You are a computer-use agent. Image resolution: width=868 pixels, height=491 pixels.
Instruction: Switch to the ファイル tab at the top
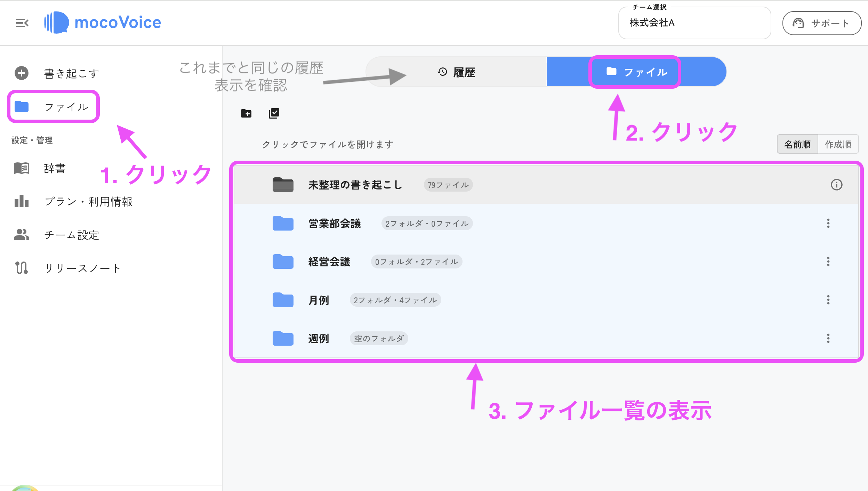point(636,72)
